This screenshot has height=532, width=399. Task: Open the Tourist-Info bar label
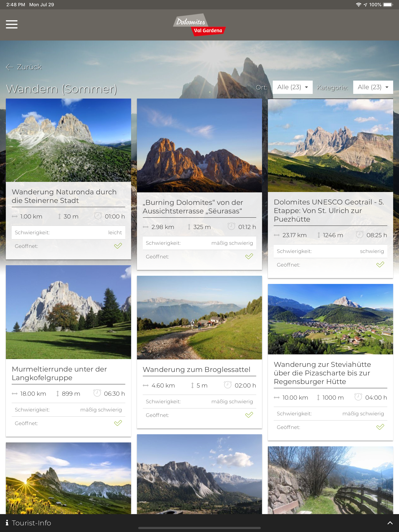pos(32,523)
